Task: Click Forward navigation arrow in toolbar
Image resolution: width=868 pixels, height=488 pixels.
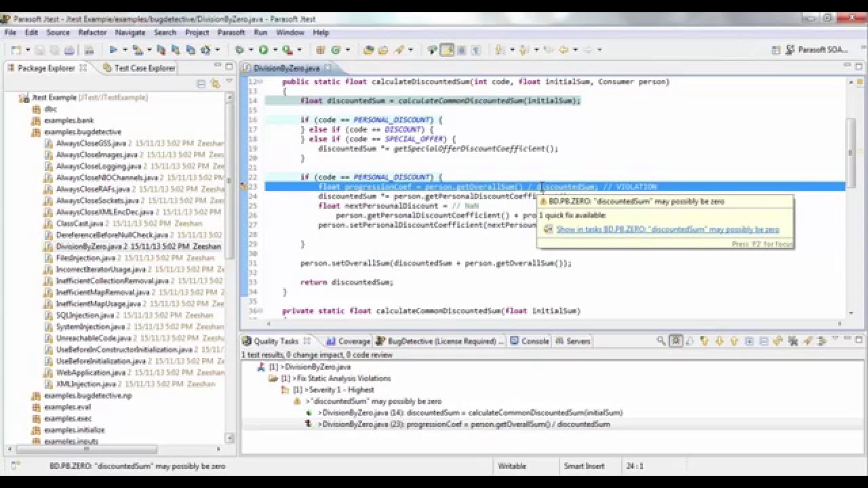Action: pos(589,49)
